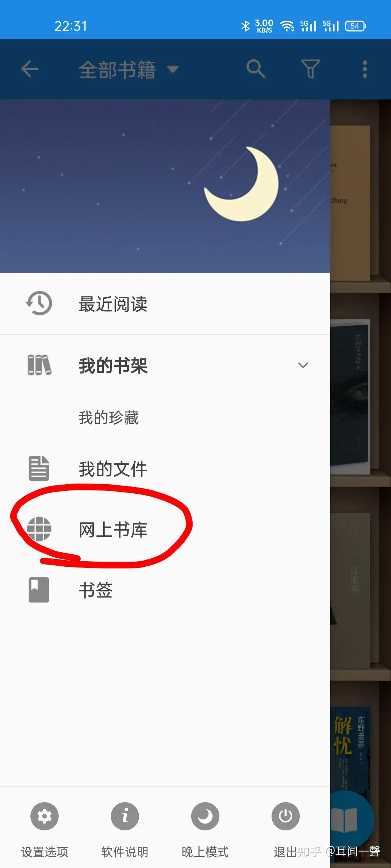Click the clock history icon beside 最近阅读
The height and width of the screenshot is (868, 391).
point(39,303)
